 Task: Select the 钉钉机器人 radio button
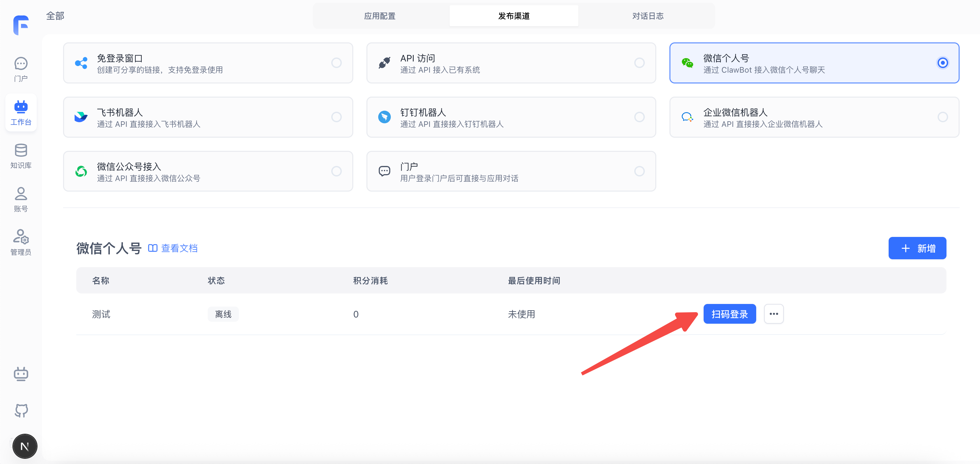(639, 117)
